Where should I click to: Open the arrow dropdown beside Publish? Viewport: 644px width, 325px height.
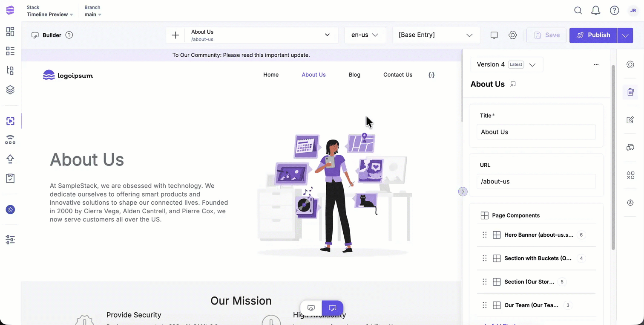pyautogui.click(x=625, y=35)
